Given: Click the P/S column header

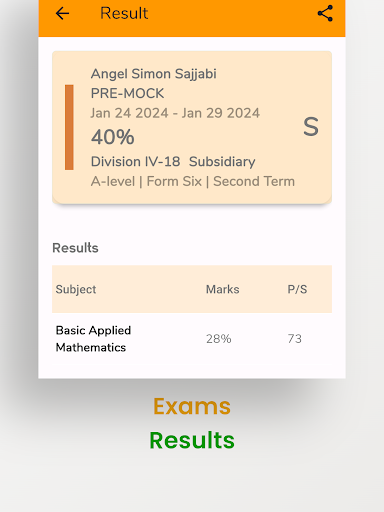Looking at the screenshot, I should [297, 289].
